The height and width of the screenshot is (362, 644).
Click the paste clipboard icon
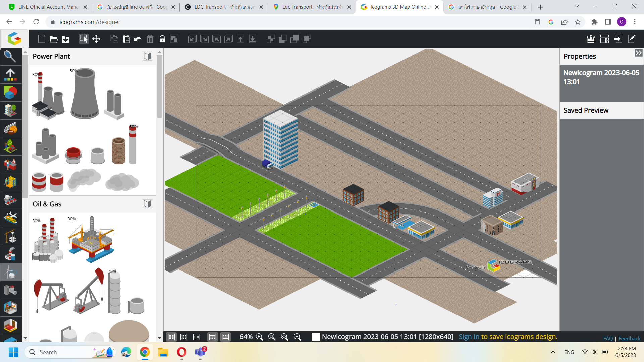(126, 39)
